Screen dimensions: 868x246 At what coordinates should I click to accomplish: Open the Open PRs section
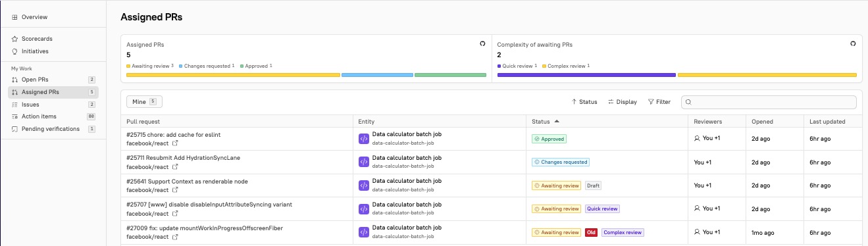pos(53,80)
